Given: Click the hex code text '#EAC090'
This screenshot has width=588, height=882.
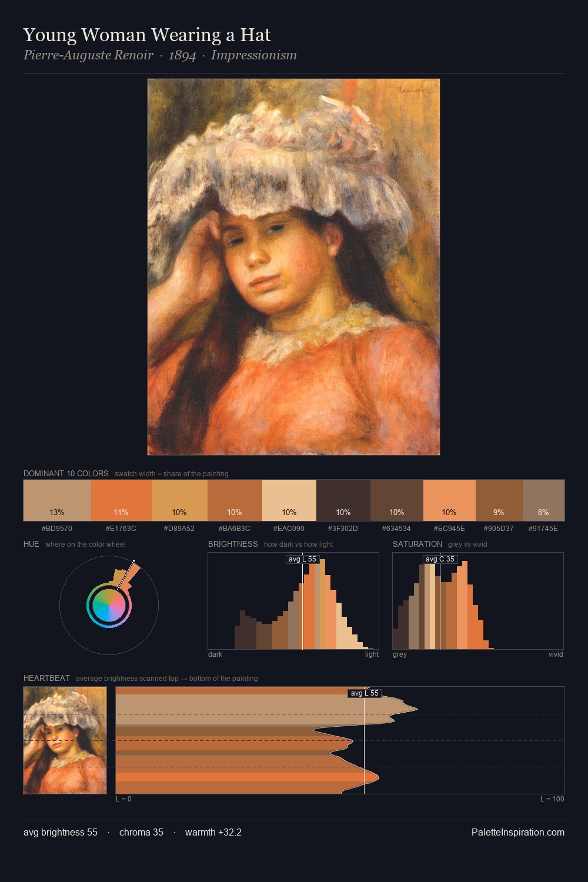Looking at the screenshot, I should (x=289, y=528).
